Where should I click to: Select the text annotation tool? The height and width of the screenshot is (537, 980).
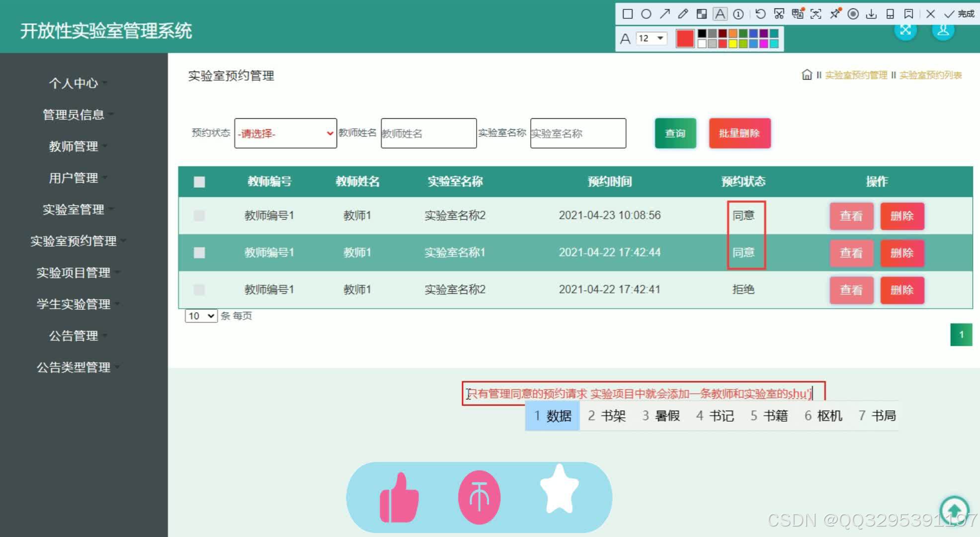tap(720, 14)
